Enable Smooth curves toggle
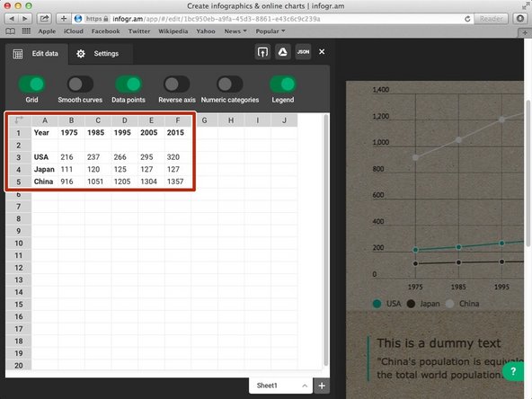This screenshot has height=399, width=532. pyautogui.click(x=80, y=84)
